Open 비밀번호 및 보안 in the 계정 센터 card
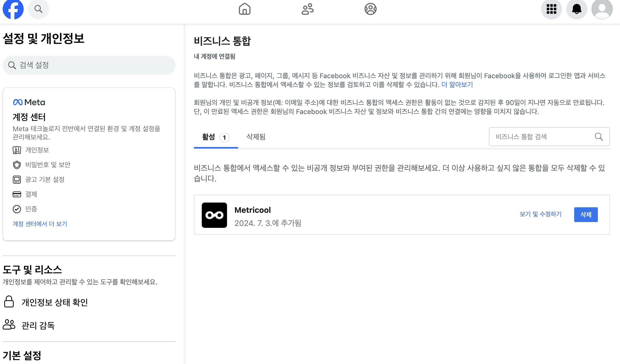 (x=48, y=165)
